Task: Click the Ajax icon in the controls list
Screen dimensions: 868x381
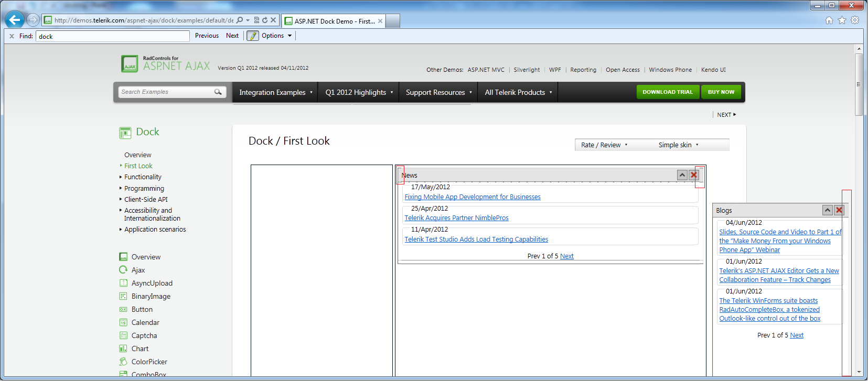Action: (x=123, y=270)
